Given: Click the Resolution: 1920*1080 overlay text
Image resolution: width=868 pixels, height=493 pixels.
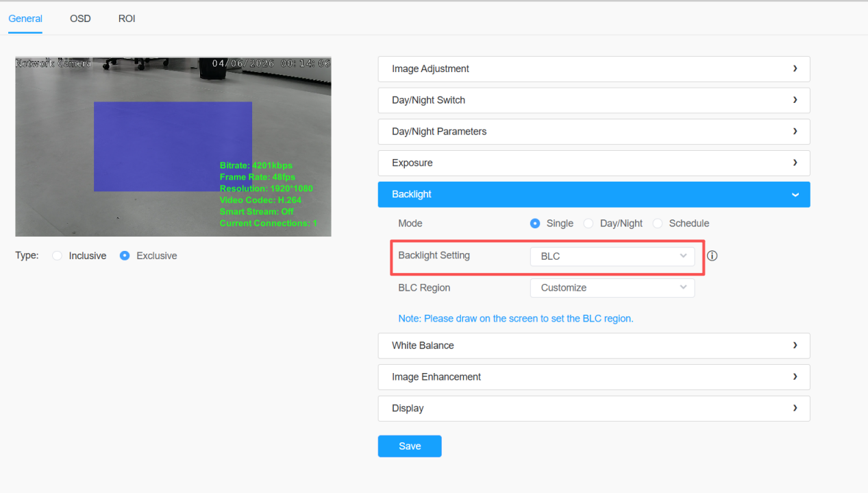Looking at the screenshot, I should pos(266,189).
